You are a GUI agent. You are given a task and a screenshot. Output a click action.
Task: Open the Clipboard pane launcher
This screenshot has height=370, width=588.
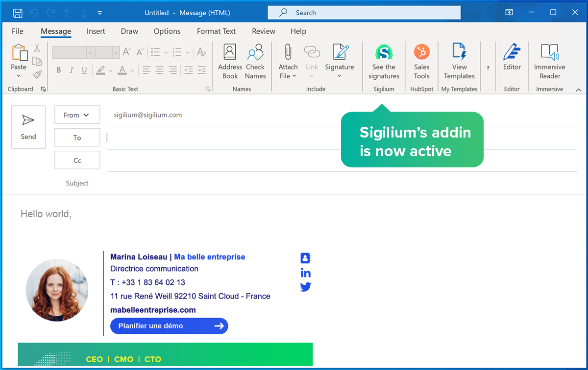click(x=43, y=89)
